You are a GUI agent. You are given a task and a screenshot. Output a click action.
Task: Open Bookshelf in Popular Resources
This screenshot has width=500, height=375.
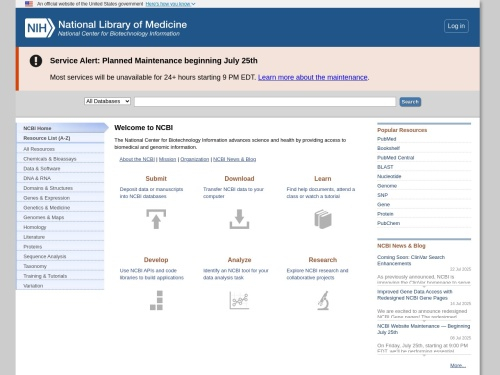pyautogui.click(x=388, y=148)
